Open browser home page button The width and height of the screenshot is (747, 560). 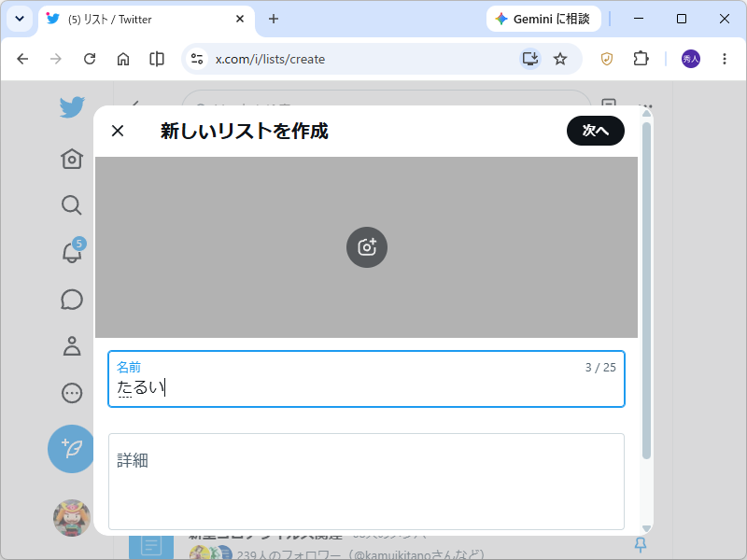pyautogui.click(x=123, y=59)
